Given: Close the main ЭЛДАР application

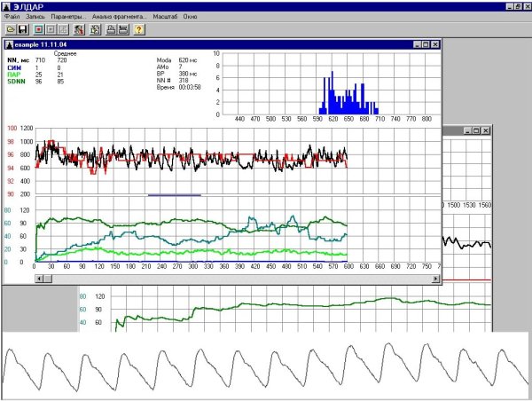Looking at the screenshot, I should coord(527,6).
